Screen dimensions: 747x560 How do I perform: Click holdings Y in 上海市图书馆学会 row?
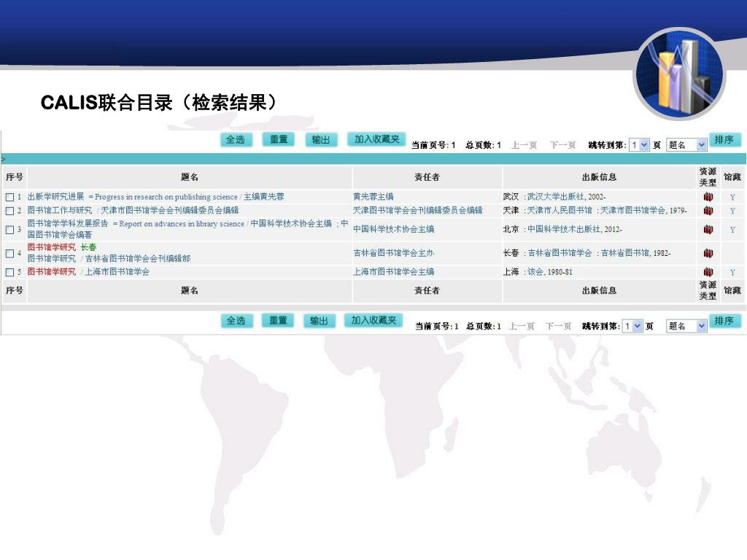(732, 273)
